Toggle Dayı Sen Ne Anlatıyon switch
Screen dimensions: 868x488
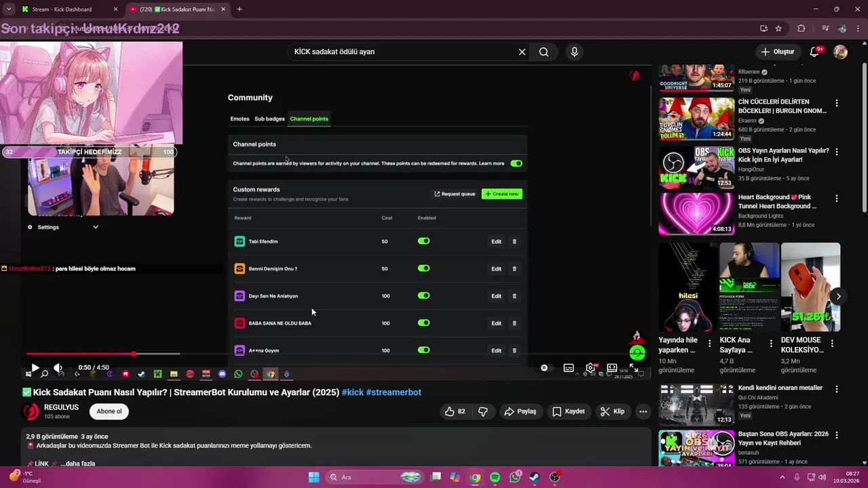(x=424, y=296)
